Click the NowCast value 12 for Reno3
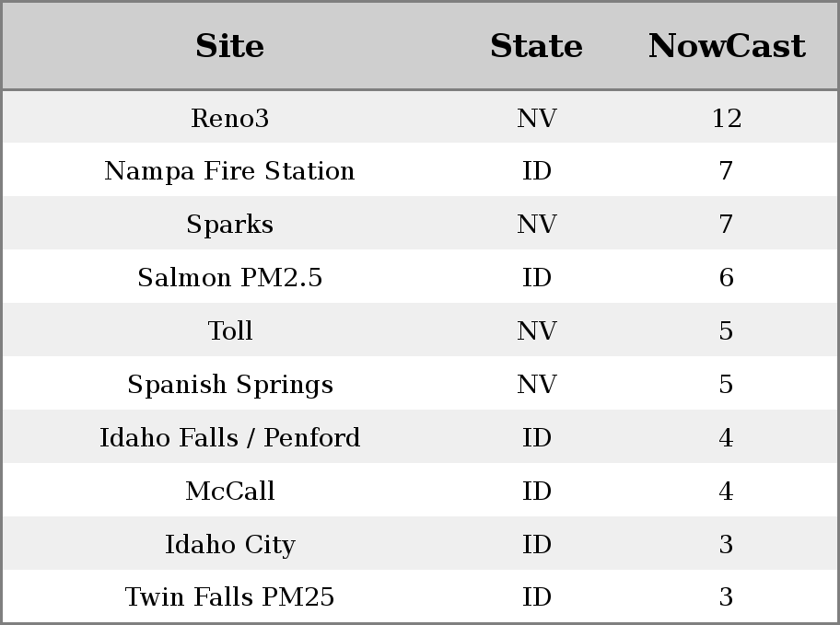The image size is (840, 625). point(727,118)
